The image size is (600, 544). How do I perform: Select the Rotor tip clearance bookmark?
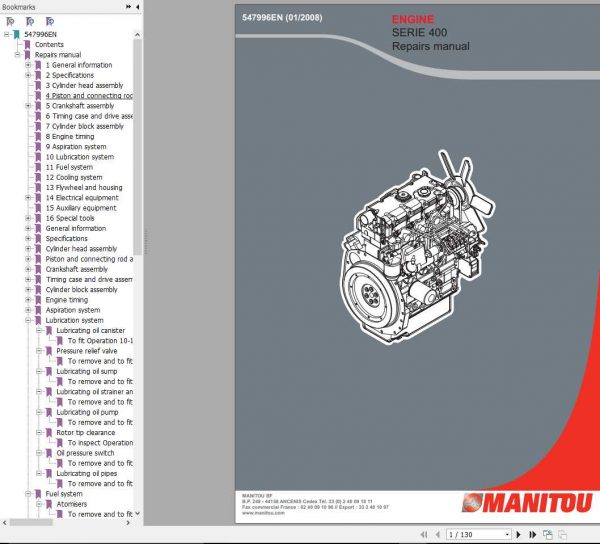coord(86,432)
